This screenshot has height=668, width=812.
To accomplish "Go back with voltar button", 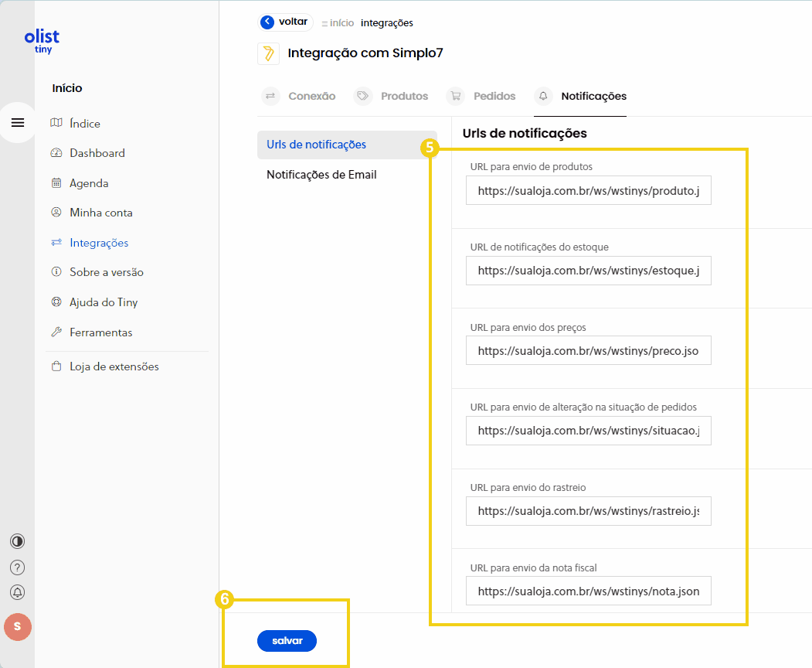I will [x=285, y=22].
